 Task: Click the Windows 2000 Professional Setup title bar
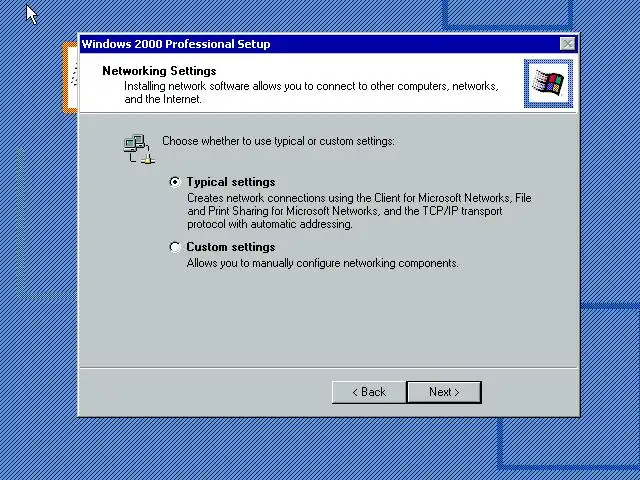pyautogui.click(x=329, y=44)
